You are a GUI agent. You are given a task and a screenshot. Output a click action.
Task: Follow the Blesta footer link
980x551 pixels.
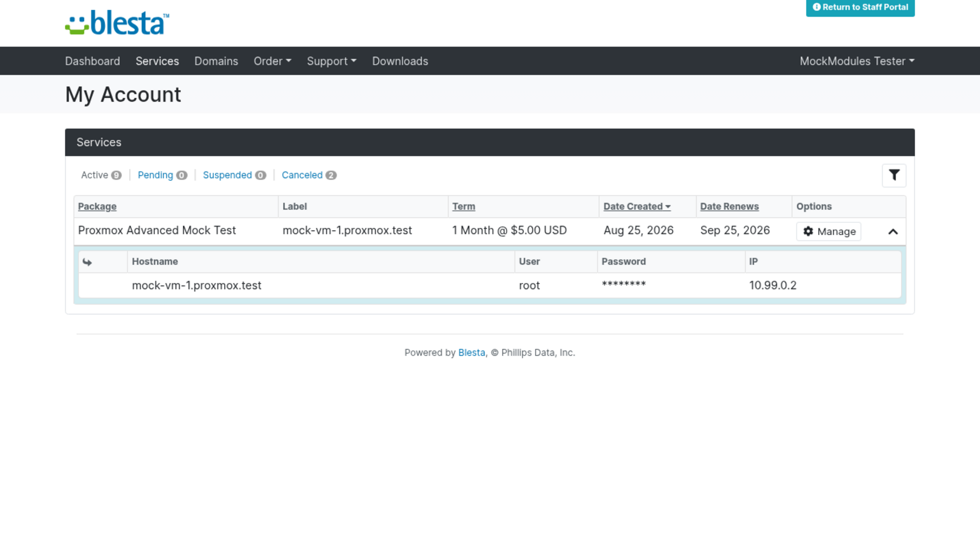pos(472,353)
